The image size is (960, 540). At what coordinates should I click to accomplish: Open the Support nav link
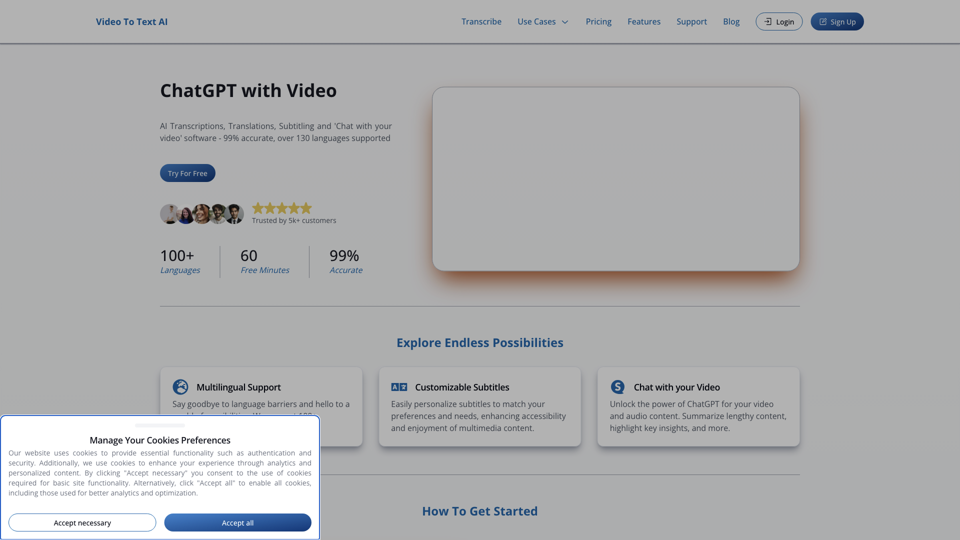(691, 21)
